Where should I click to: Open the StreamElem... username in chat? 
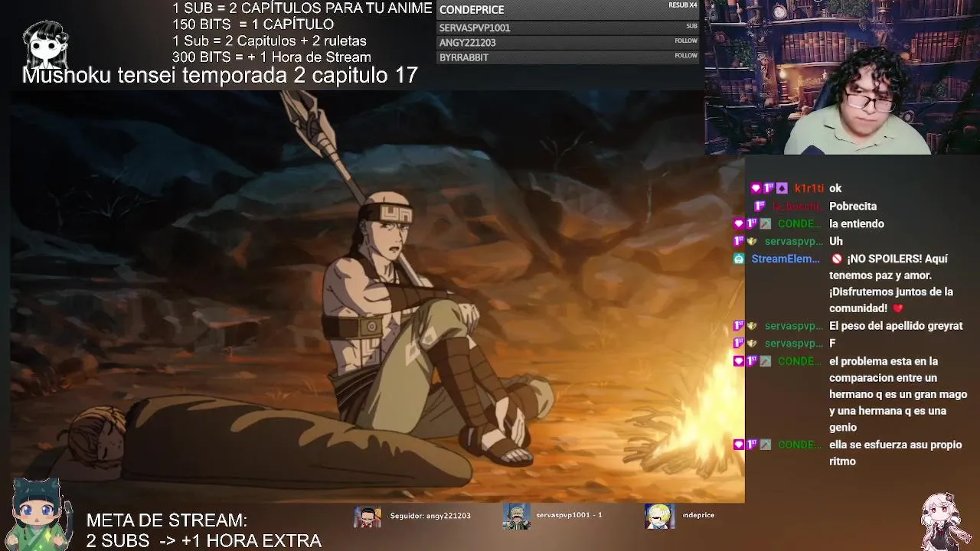tap(786, 259)
